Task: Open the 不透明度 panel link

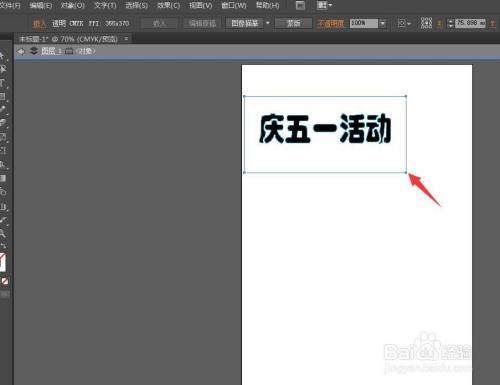Action: tap(330, 23)
